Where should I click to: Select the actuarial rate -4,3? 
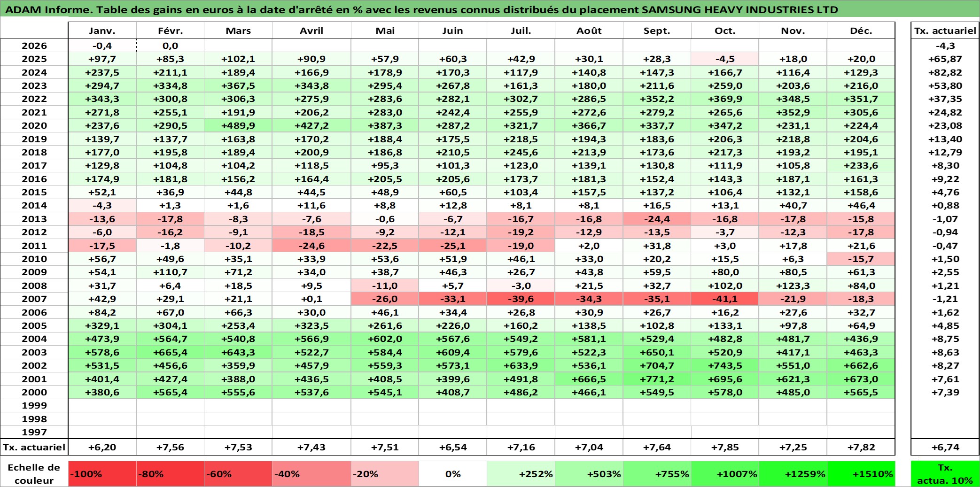[x=945, y=46]
